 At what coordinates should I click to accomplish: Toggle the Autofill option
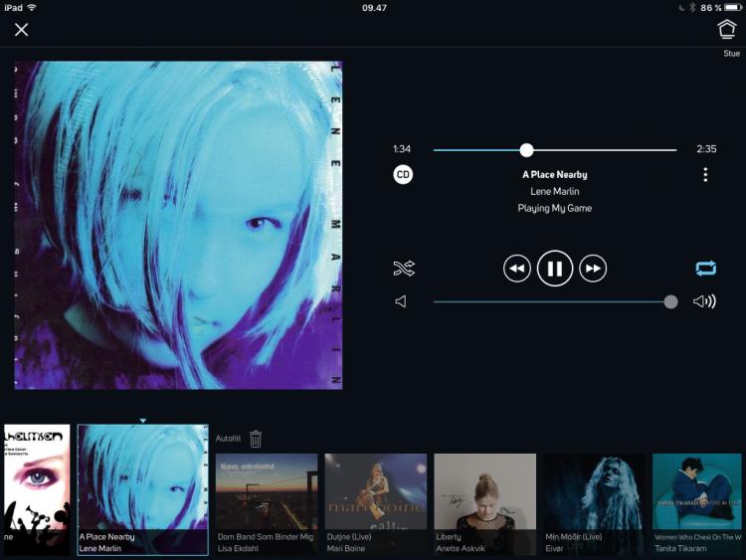(x=229, y=439)
